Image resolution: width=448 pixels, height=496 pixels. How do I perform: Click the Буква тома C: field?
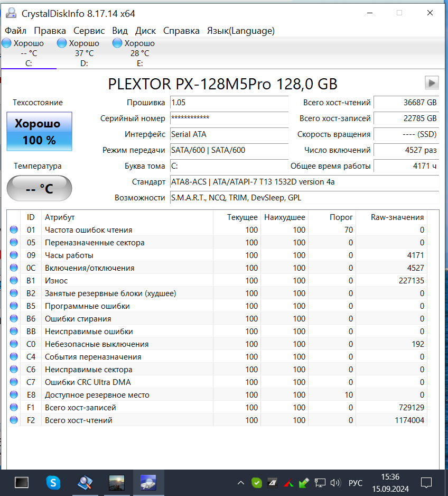coord(229,166)
